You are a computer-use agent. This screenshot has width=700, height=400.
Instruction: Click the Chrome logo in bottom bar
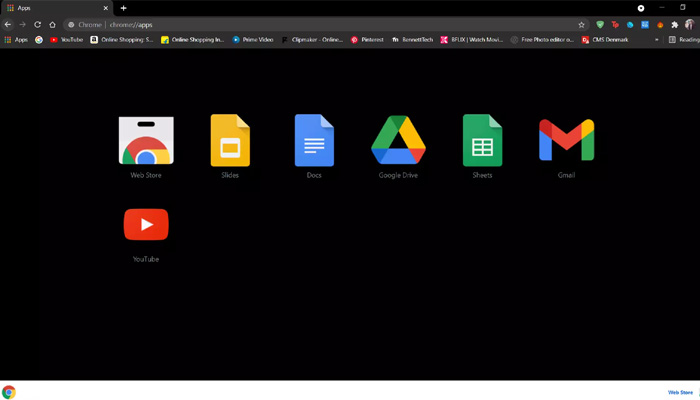click(8, 392)
